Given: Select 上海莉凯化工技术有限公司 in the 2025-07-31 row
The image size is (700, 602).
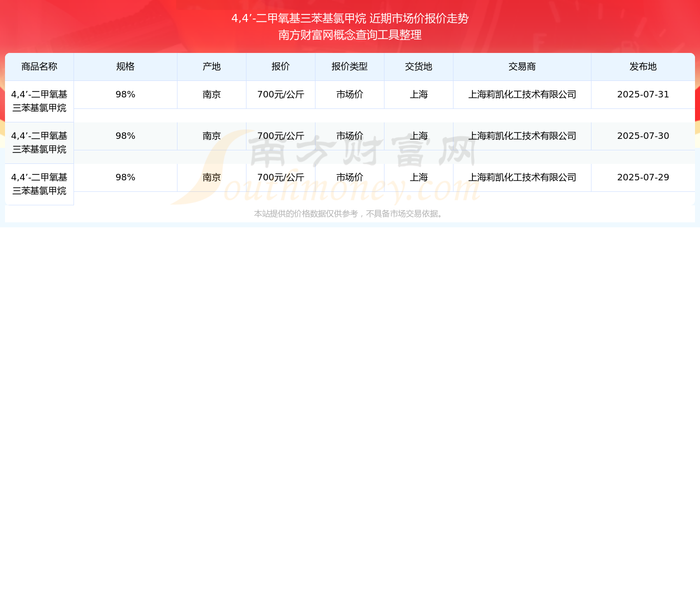Looking at the screenshot, I should (x=522, y=94).
